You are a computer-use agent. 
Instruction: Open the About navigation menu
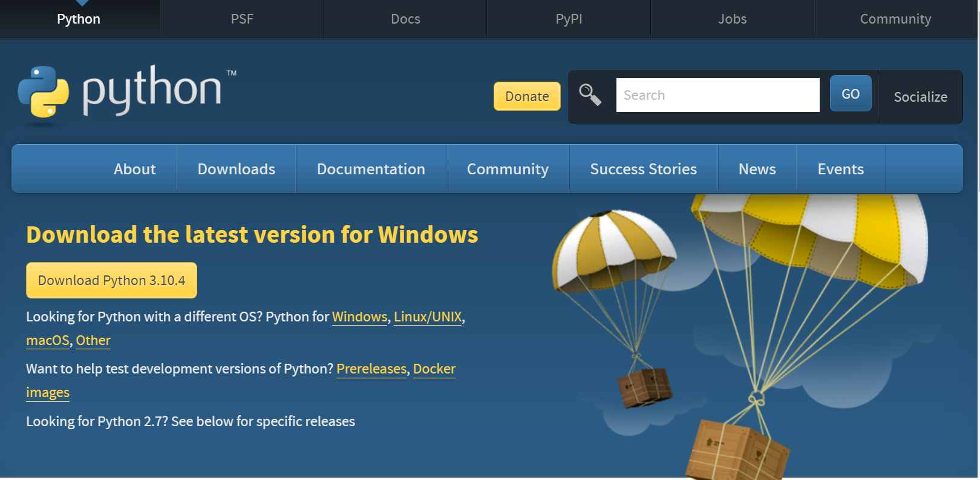point(135,169)
